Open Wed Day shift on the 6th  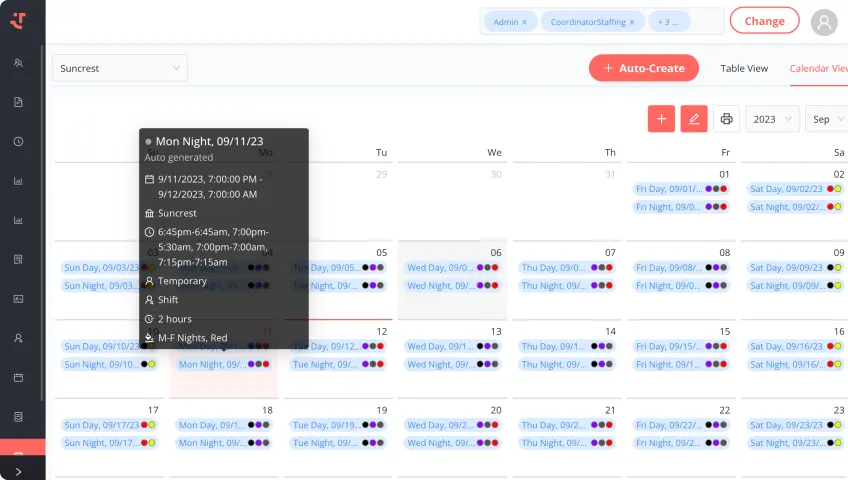[453, 268]
